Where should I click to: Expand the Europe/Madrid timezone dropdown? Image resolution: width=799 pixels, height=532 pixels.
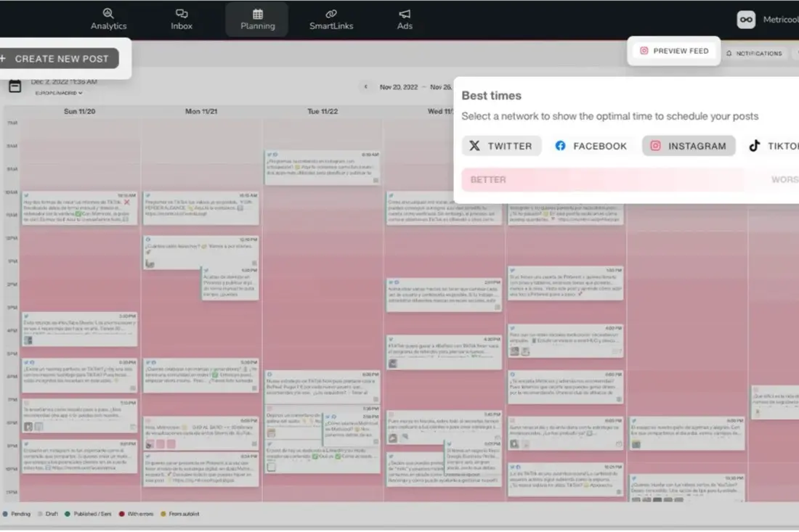point(59,93)
